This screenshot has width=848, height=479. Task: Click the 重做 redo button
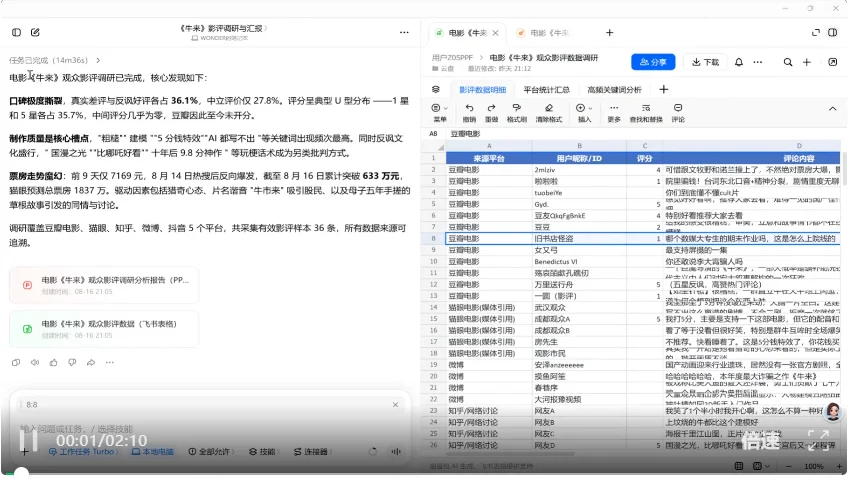(x=491, y=113)
